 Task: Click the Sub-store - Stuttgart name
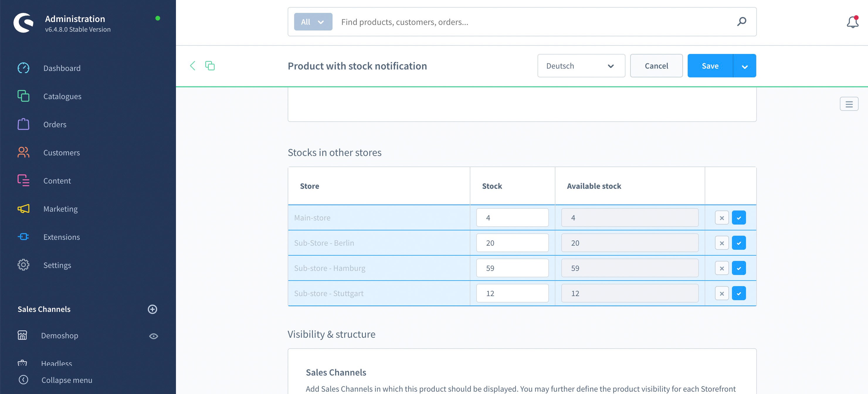pyautogui.click(x=328, y=293)
